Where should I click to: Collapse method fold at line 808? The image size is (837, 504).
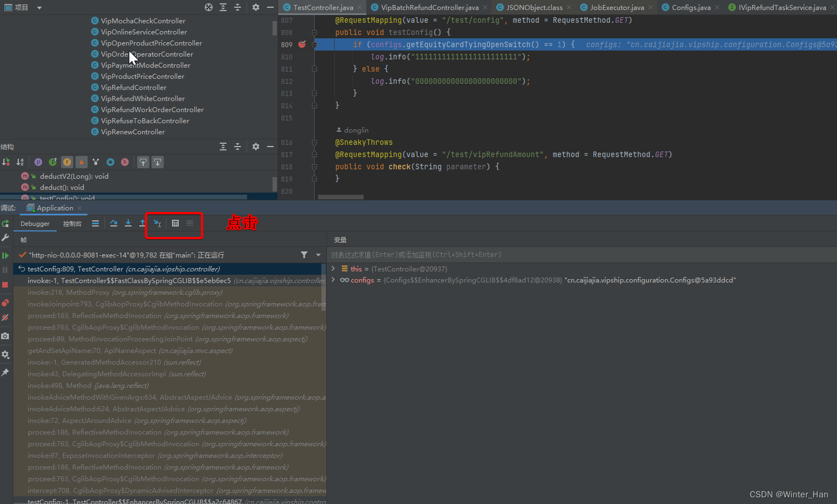point(314,32)
